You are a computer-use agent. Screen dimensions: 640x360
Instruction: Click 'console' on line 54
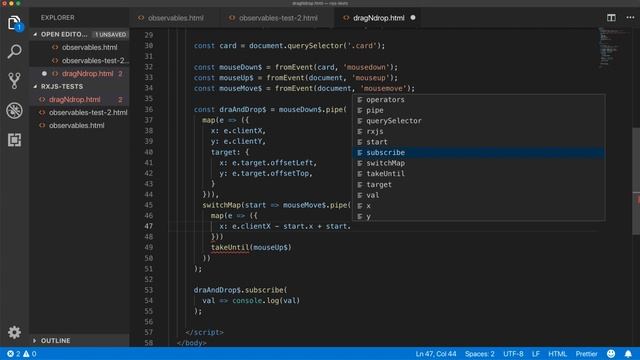coord(247,301)
